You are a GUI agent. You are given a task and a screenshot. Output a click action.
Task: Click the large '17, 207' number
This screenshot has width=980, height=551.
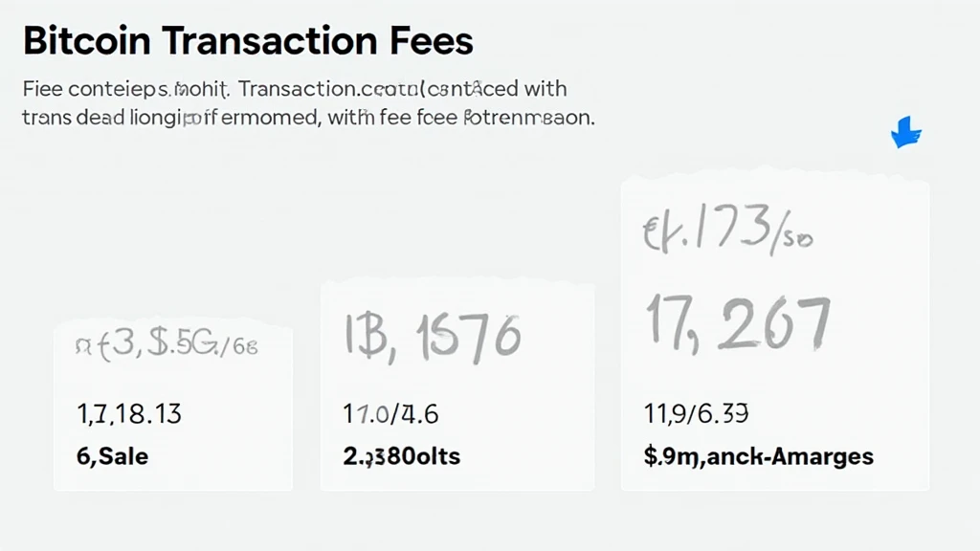point(737,324)
